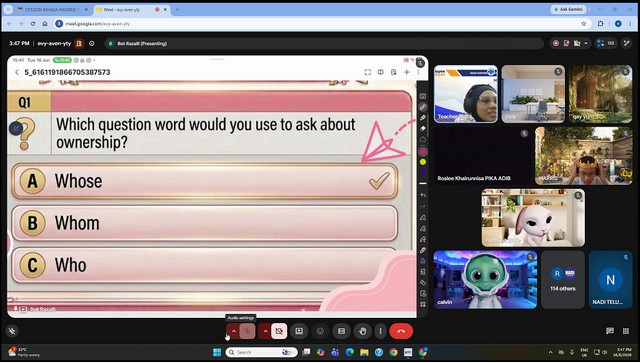Select answer B Whom
Image resolution: width=640 pixels, height=363 pixels.
[204, 223]
